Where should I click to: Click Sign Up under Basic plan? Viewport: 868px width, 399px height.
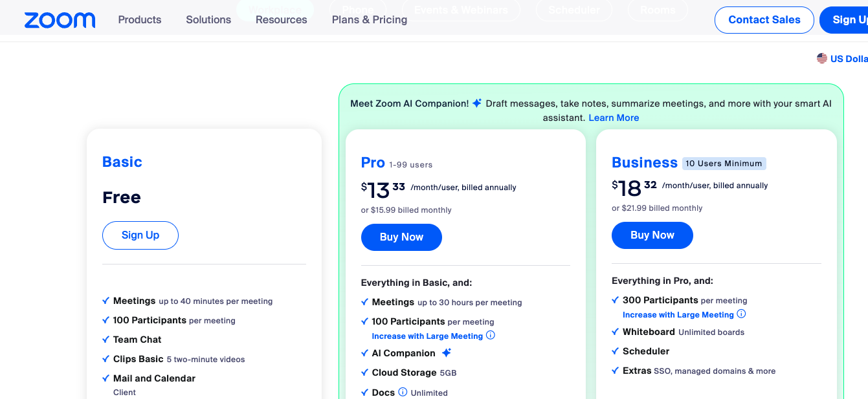pyautogui.click(x=140, y=235)
